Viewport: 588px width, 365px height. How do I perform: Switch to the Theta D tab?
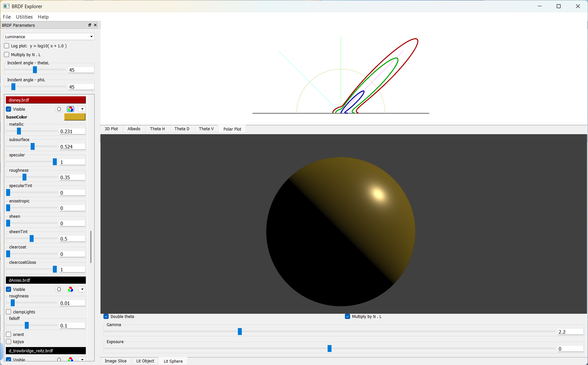(182, 129)
